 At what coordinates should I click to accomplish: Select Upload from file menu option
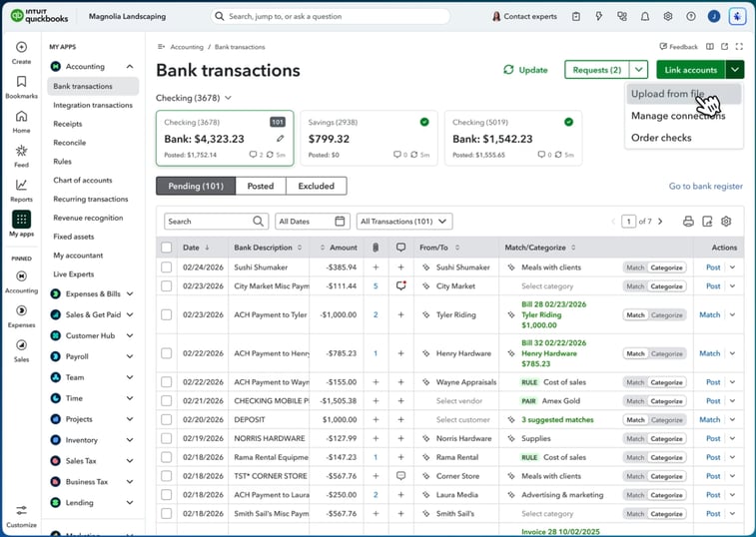[668, 94]
